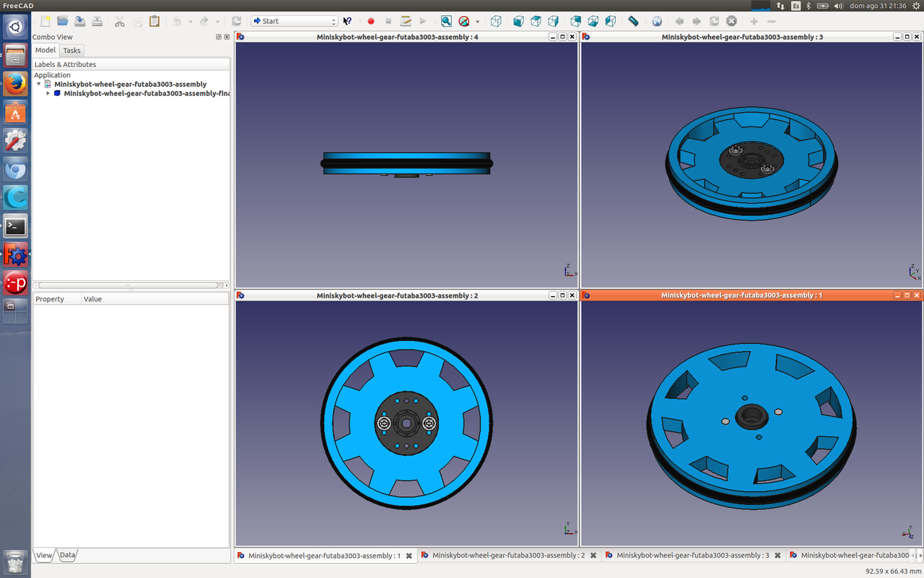
Task: Collapse the Miniskybot assembly document tree node
Action: coord(39,85)
